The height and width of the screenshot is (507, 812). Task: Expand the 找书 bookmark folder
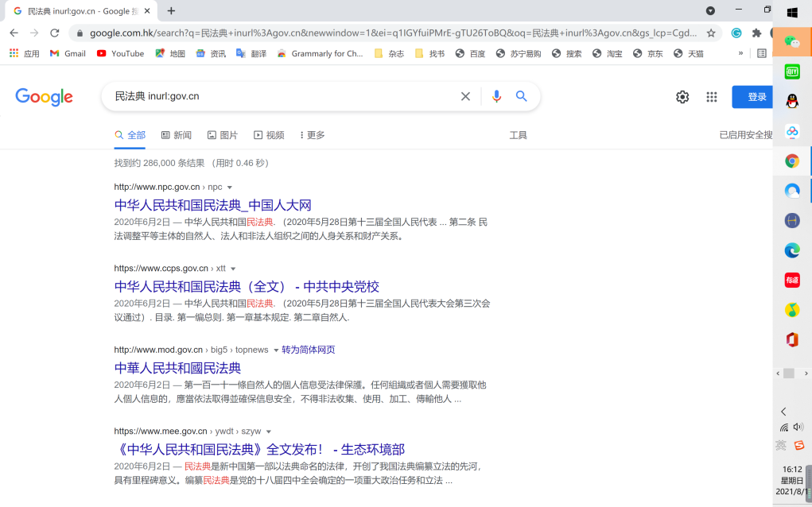[x=429, y=53]
